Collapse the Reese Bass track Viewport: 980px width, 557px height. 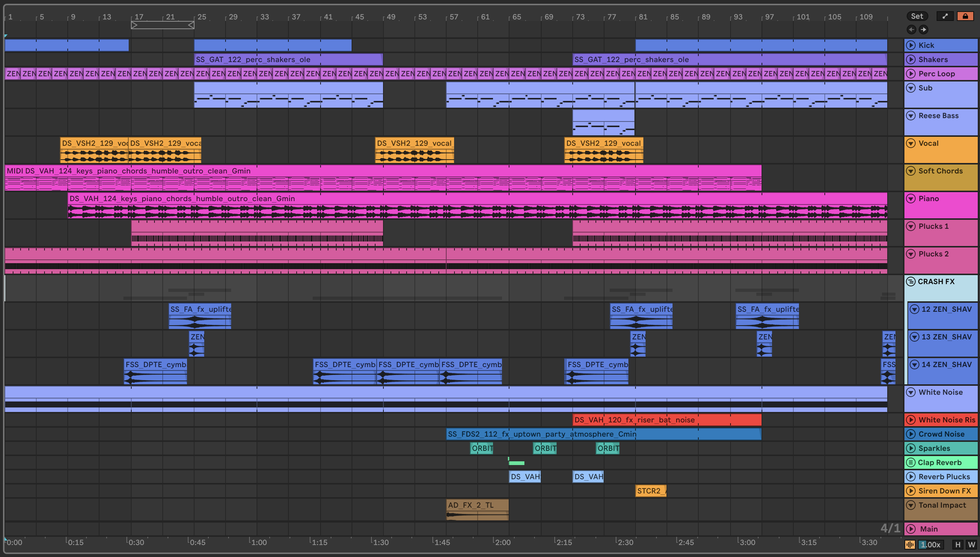911,116
